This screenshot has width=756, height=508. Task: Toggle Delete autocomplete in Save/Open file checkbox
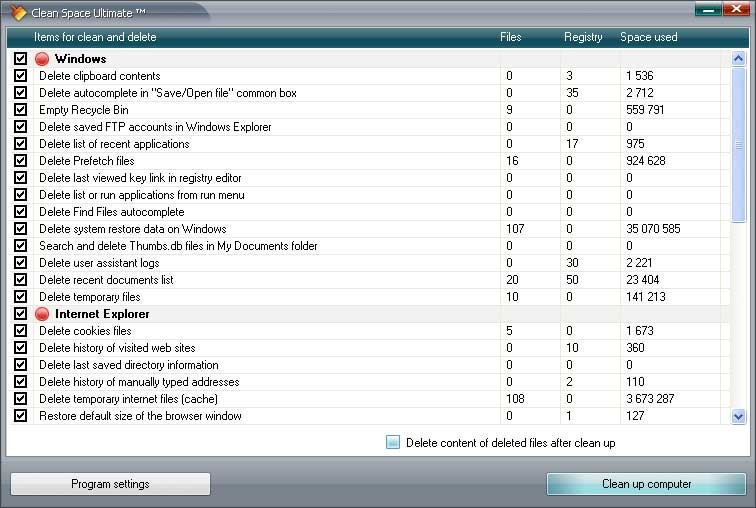pyautogui.click(x=20, y=93)
